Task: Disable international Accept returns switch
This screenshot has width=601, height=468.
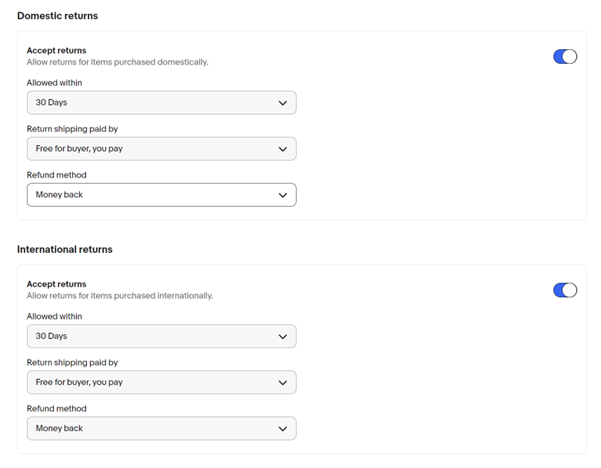Action: (565, 290)
